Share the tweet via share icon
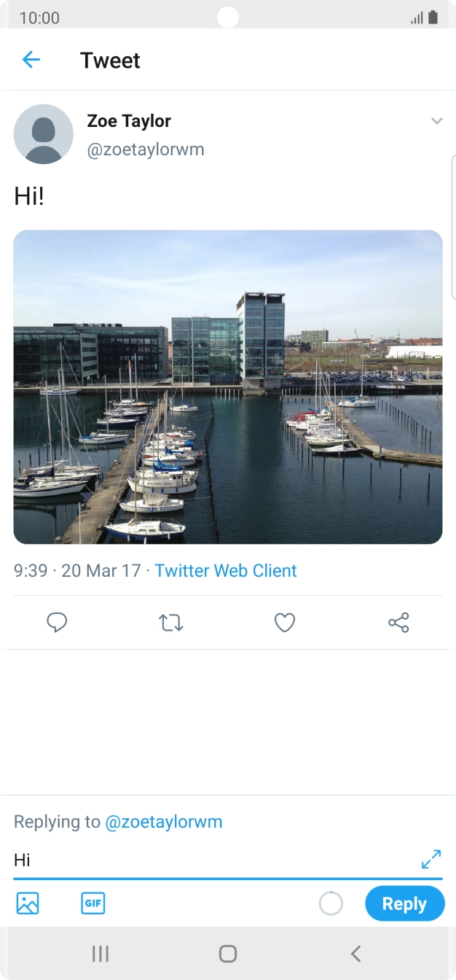 (398, 622)
